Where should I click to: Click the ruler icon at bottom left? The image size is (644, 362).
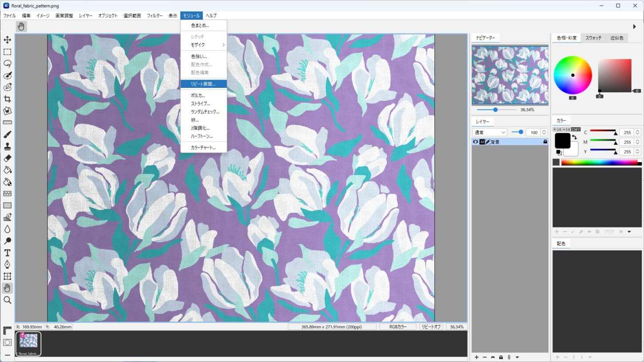click(8, 330)
